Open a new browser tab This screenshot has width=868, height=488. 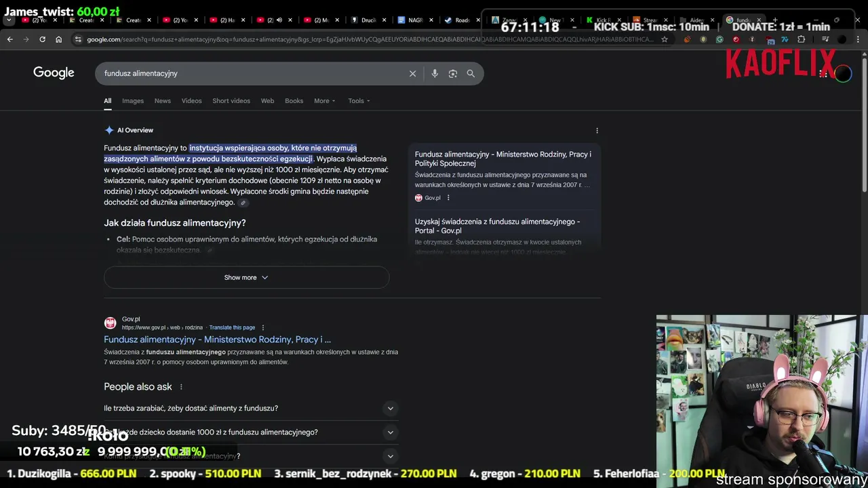(x=775, y=20)
